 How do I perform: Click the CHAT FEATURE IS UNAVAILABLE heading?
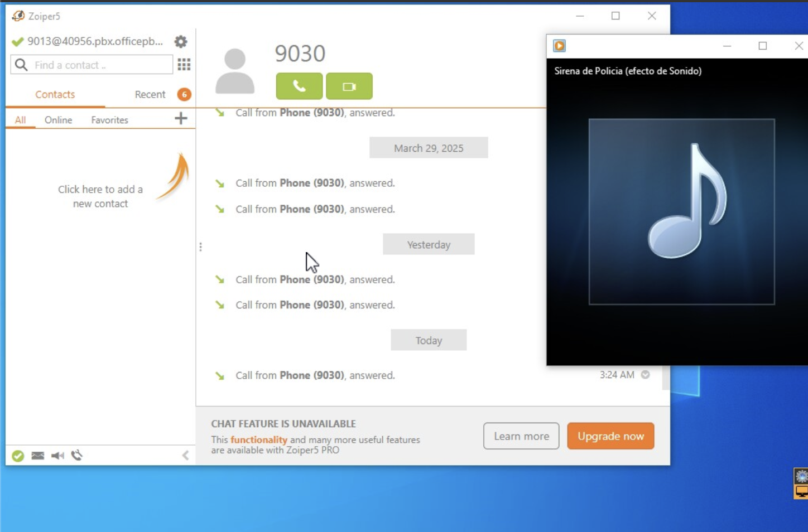[283, 424]
